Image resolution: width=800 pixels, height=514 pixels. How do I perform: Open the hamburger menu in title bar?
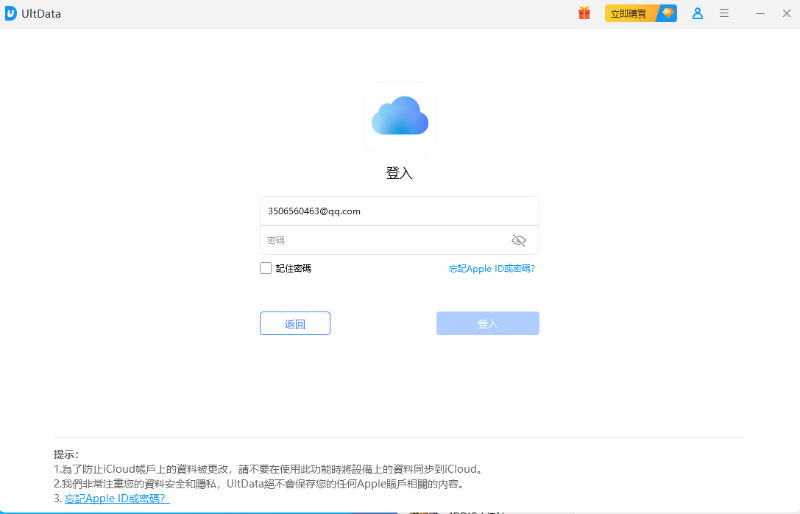coord(724,13)
